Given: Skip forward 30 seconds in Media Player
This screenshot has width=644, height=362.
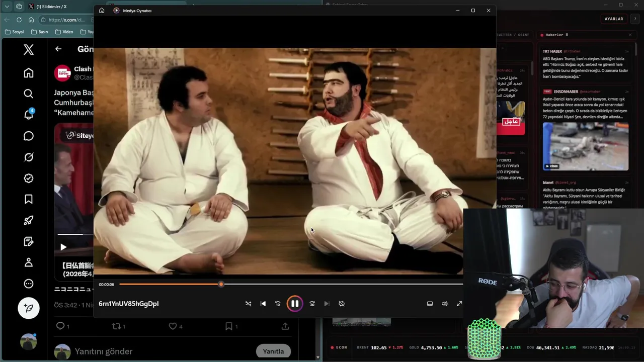Looking at the screenshot, I should click(x=312, y=304).
